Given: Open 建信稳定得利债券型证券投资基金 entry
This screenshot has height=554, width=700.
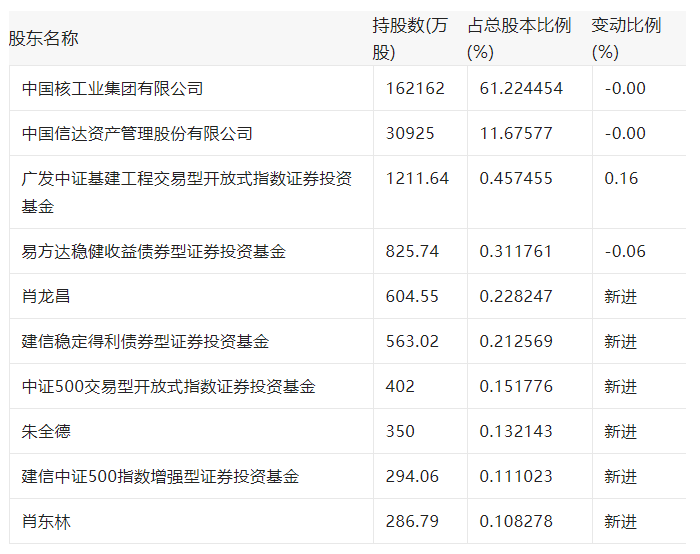Looking at the screenshot, I should coord(145,341).
